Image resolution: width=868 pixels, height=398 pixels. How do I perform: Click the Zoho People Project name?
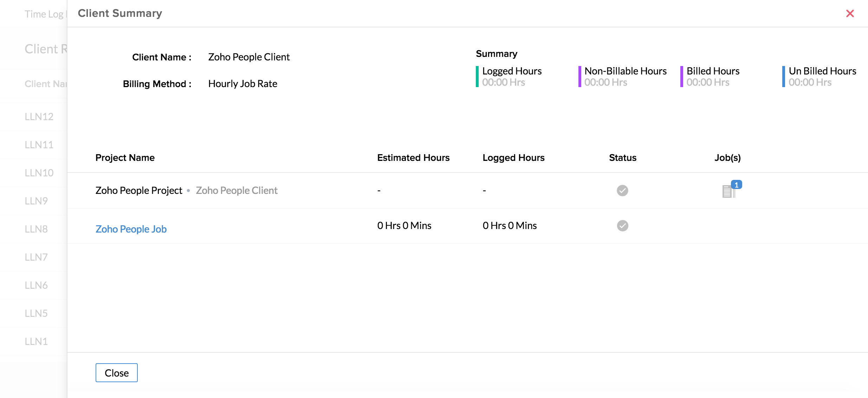pyautogui.click(x=139, y=190)
